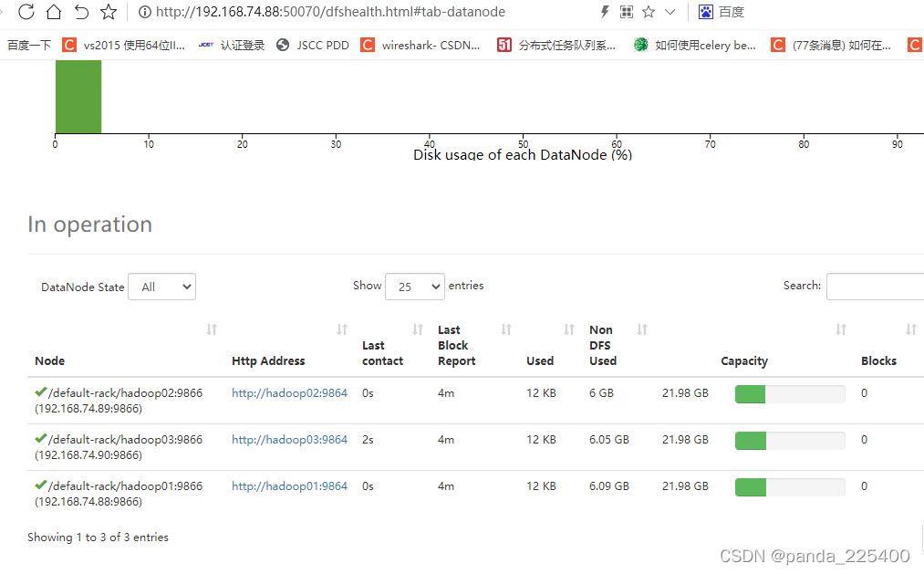
Task: Sort by Used column arrows
Action: (x=569, y=329)
